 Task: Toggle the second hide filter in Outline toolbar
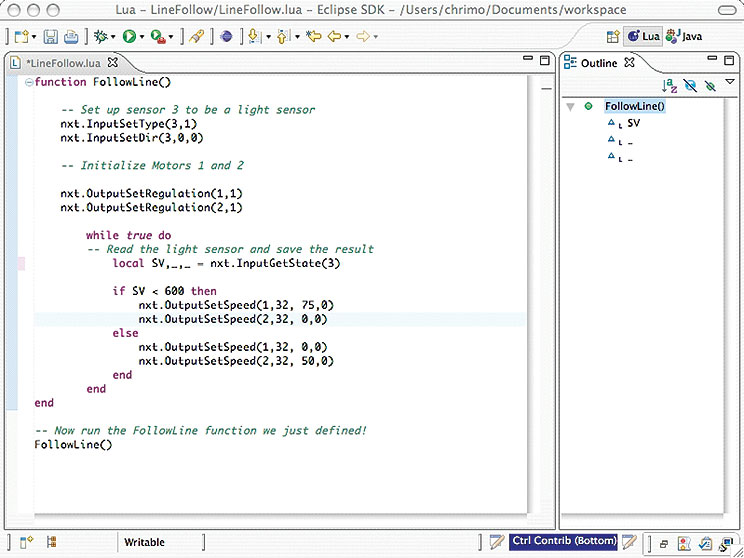click(x=710, y=87)
